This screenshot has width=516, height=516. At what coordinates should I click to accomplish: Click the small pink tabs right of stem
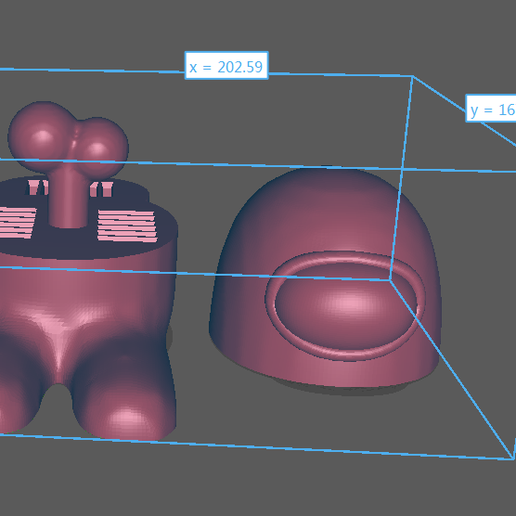point(101,189)
